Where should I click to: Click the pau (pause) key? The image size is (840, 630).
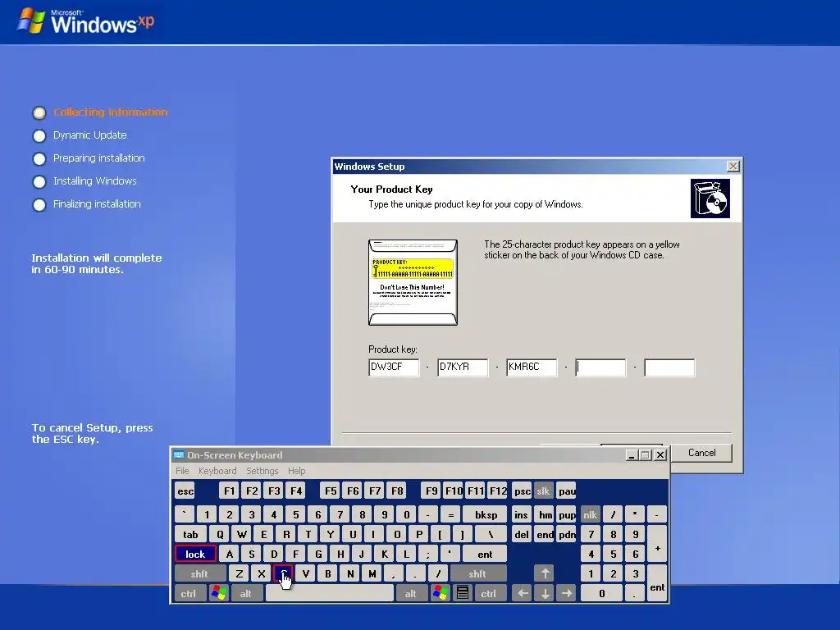(x=566, y=491)
